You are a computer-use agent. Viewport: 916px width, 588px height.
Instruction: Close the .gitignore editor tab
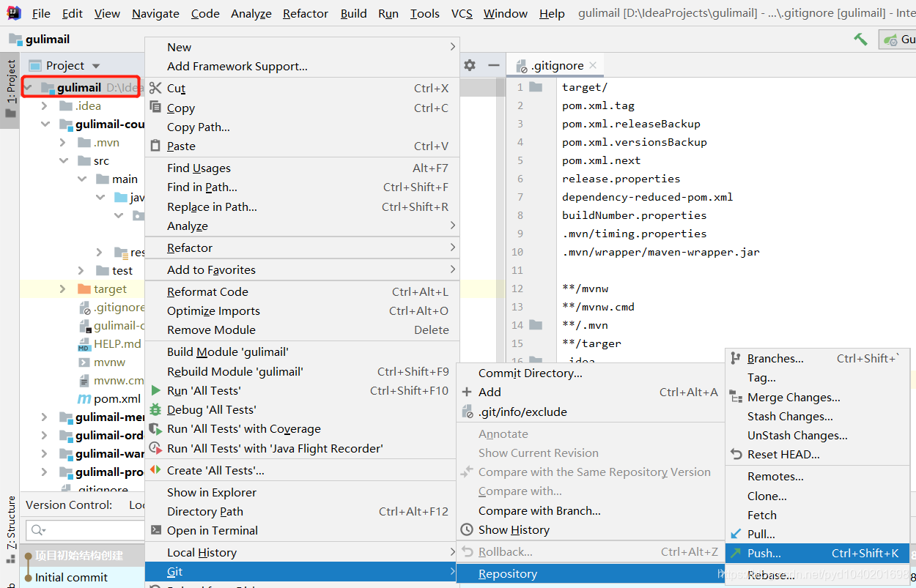click(x=593, y=65)
